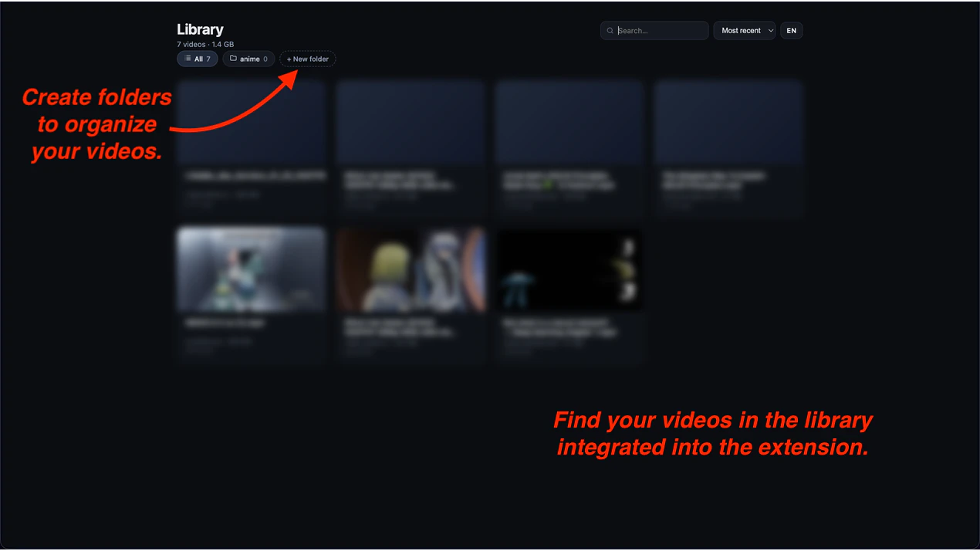
Task: Click the '7 videos · 1.4 GB' text
Action: [x=205, y=45]
